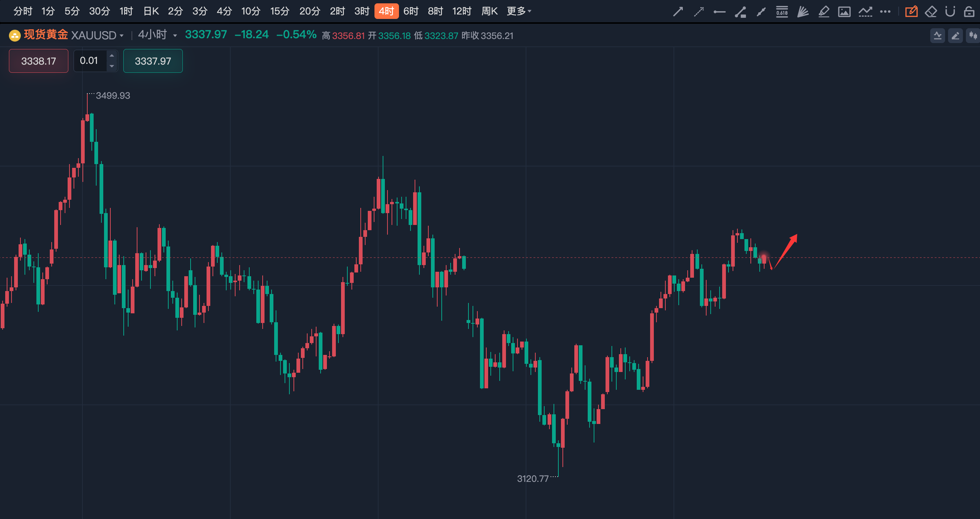The image size is (980, 519).
Task: Select the fan lines drawing tool
Action: pyautogui.click(x=803, y=12)
